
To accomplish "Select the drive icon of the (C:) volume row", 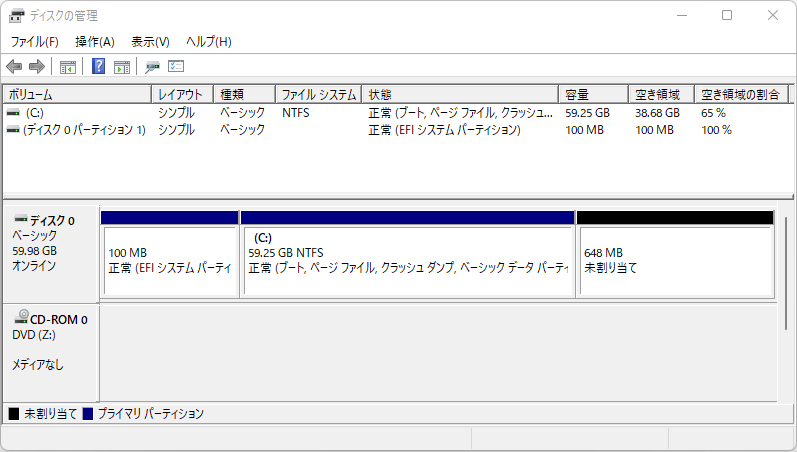I will coord(13,113).
